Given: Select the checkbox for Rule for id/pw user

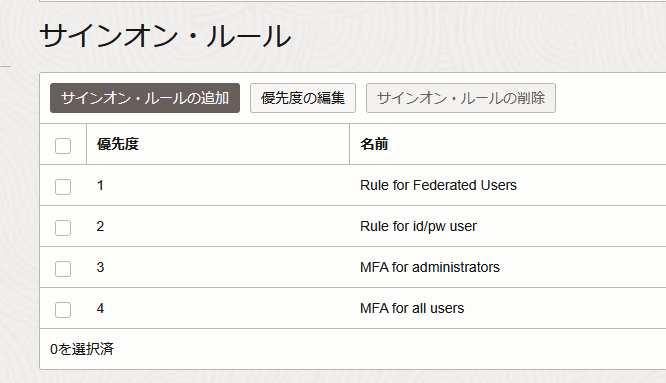Looking at the screenshot, I should pyautogui.click(x=63, y=228).
